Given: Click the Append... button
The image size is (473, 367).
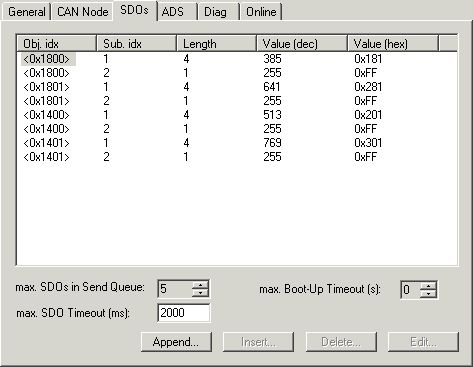Looking at the screenshot, I should (176, 342).
